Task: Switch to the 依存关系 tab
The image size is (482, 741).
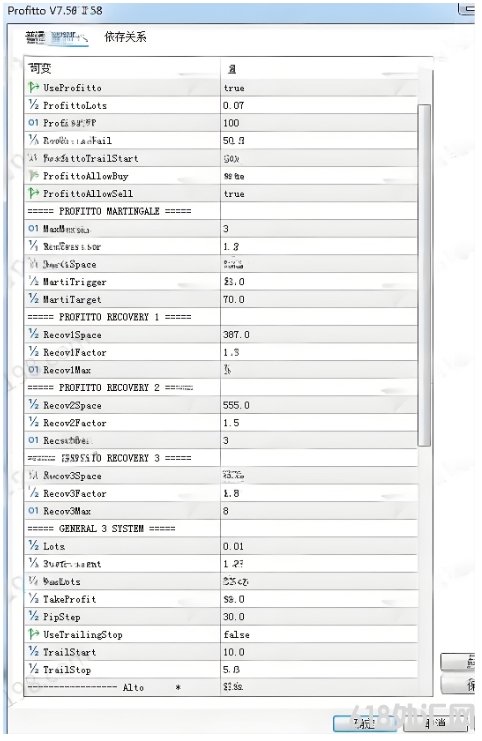Action: 125,37
